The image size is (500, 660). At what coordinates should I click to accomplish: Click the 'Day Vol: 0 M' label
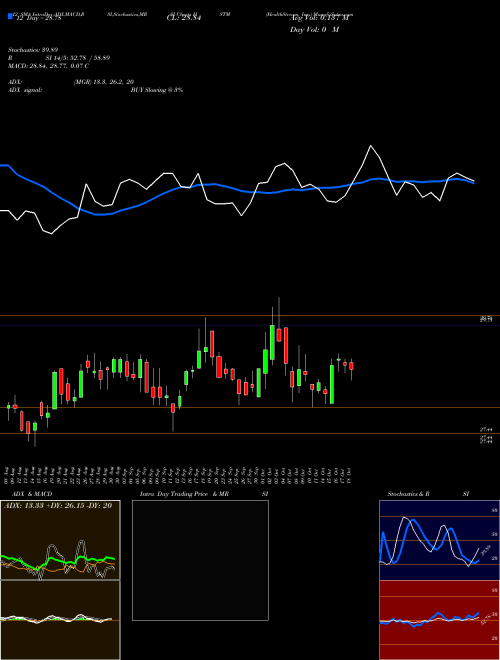(314, 29)
